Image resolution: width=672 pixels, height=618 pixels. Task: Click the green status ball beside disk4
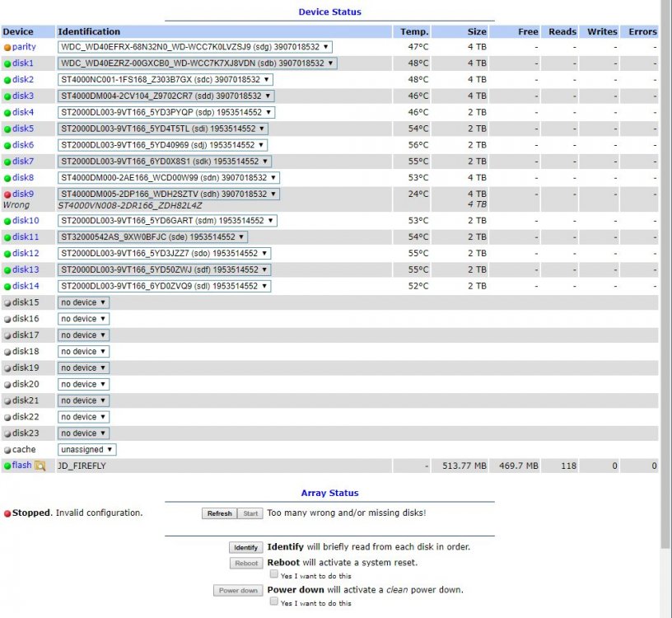(7, 113)
